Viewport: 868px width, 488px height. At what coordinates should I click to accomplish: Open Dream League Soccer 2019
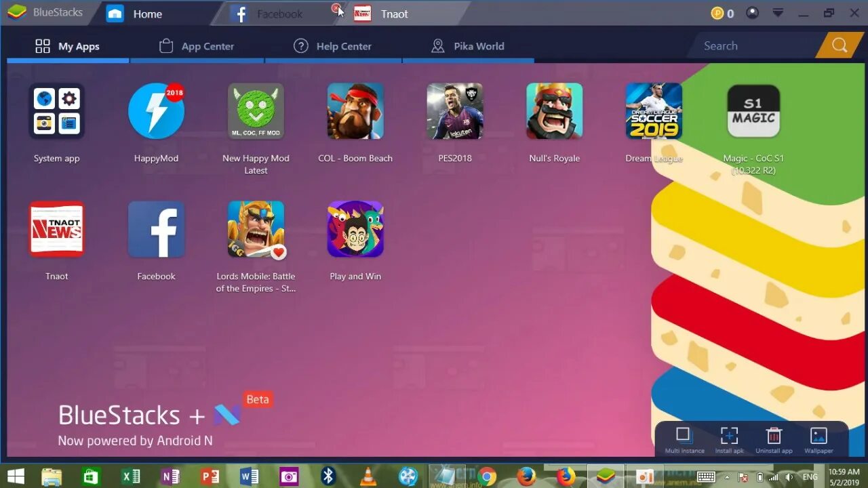654,111
